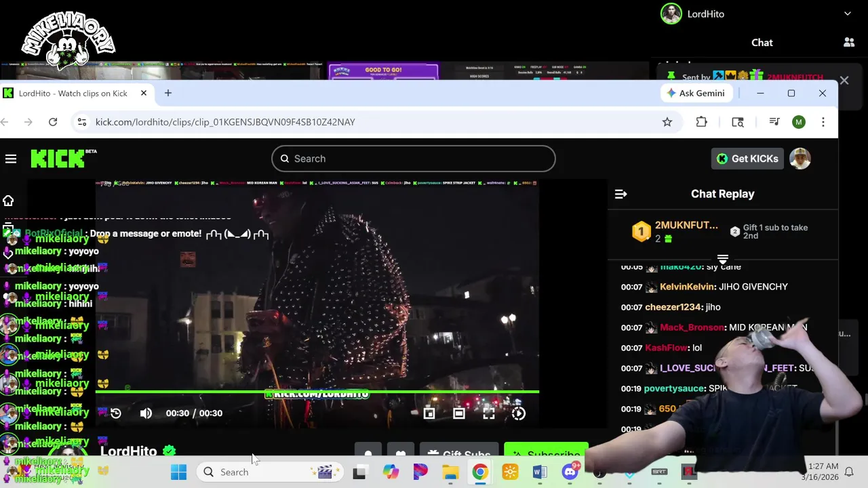Open Chrome media controls icon
This screenshot has width=868, height=488.
[774, 122]
